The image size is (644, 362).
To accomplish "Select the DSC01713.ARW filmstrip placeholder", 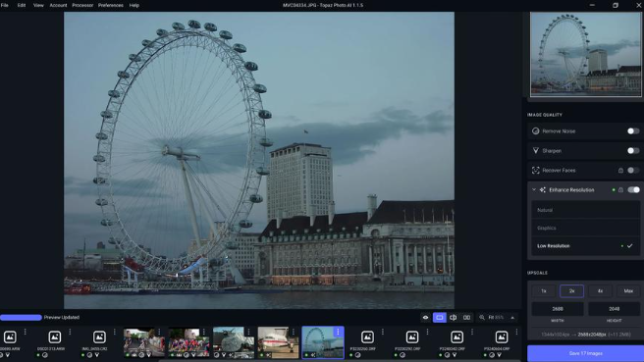I will click(x=54, y=337).
